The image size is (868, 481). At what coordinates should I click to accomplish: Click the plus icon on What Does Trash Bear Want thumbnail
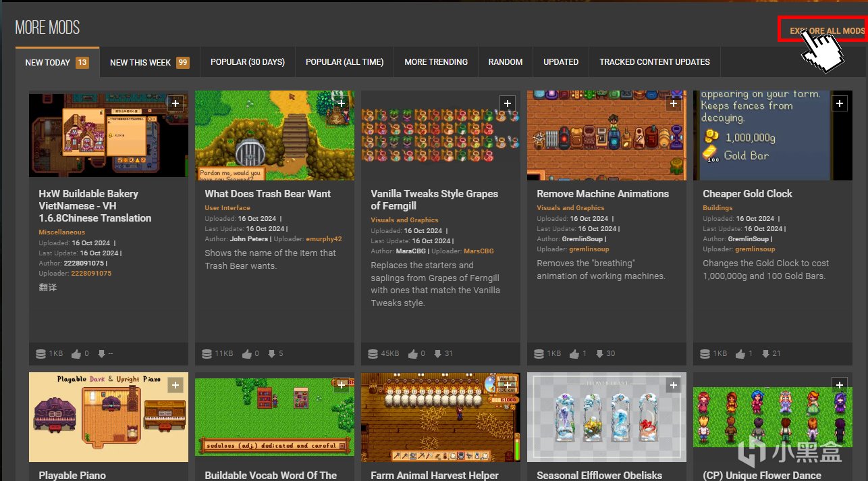point(342,103)
